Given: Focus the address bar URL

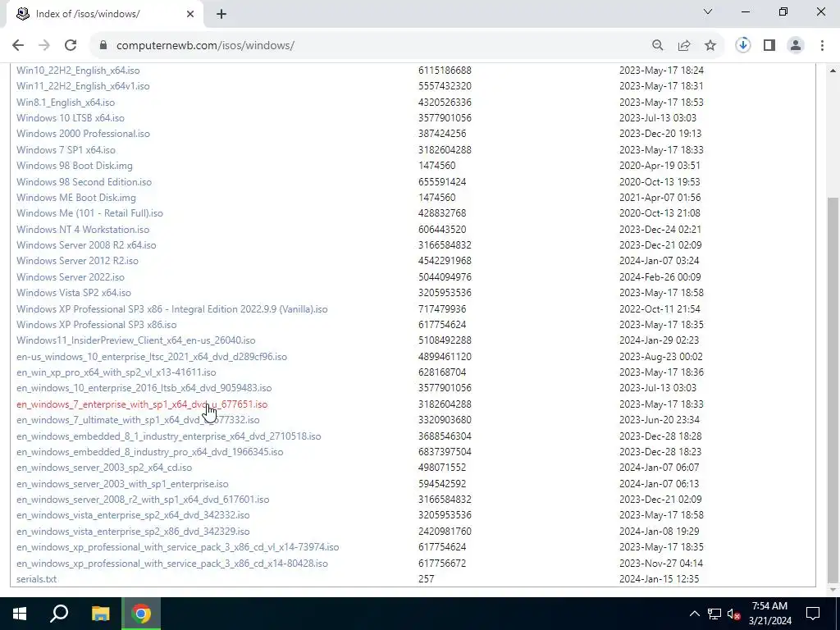Looking at the screenshot, I should (205, 46).
